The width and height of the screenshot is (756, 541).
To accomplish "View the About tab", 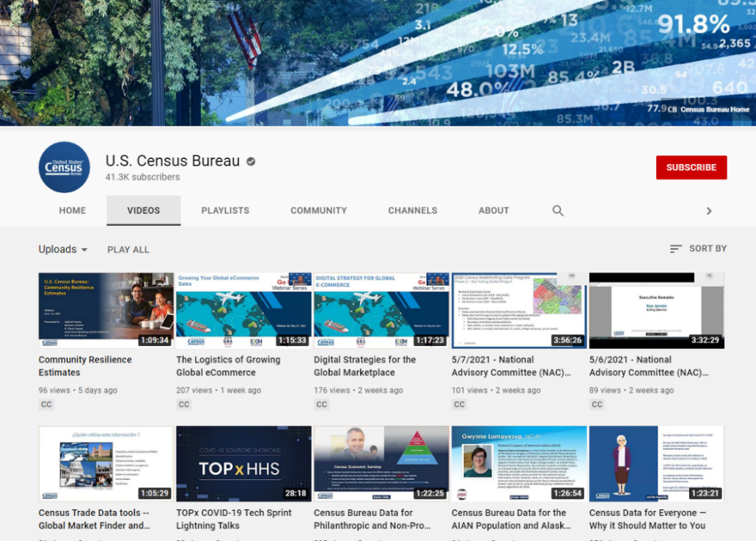I will [x=493, y=211].
